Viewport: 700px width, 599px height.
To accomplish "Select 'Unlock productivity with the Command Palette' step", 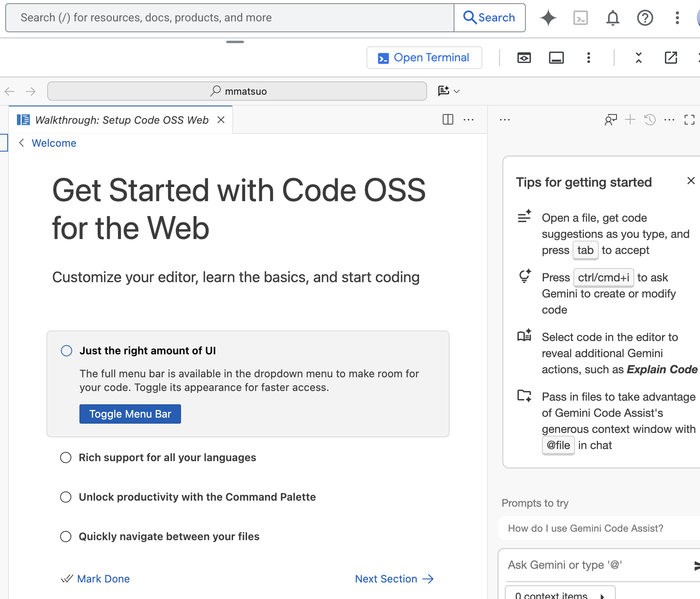I will coord(197,497).
